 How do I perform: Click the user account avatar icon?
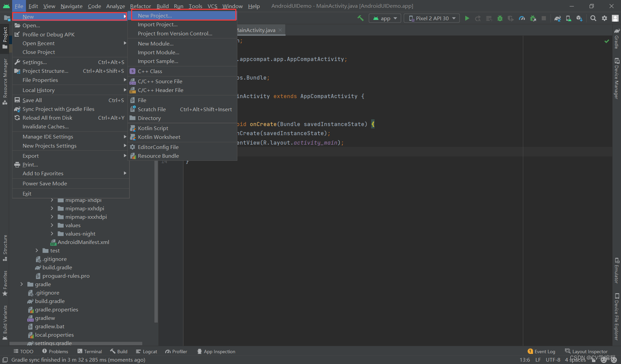[x=615, y=18]
